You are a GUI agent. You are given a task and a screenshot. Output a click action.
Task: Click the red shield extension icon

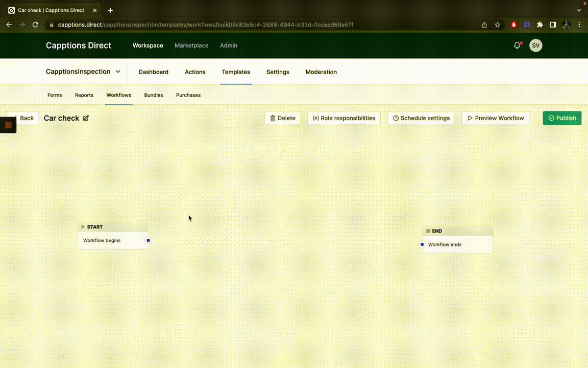point(514,25)
